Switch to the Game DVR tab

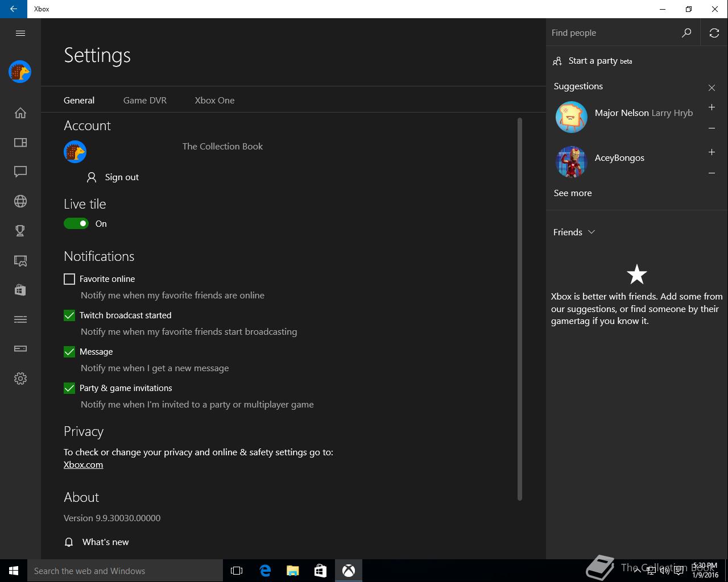(x=145, y=100)
